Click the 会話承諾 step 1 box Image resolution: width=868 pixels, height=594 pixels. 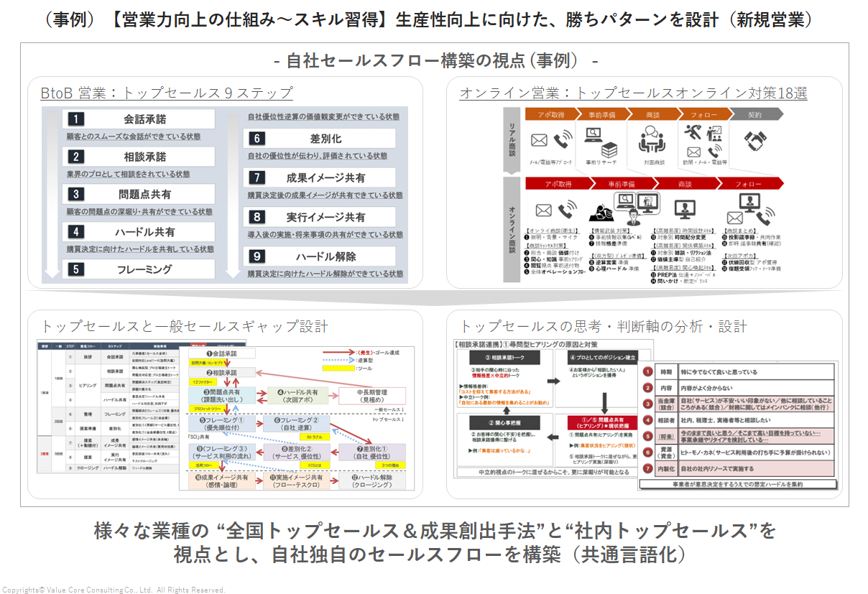tap(139, 119)
